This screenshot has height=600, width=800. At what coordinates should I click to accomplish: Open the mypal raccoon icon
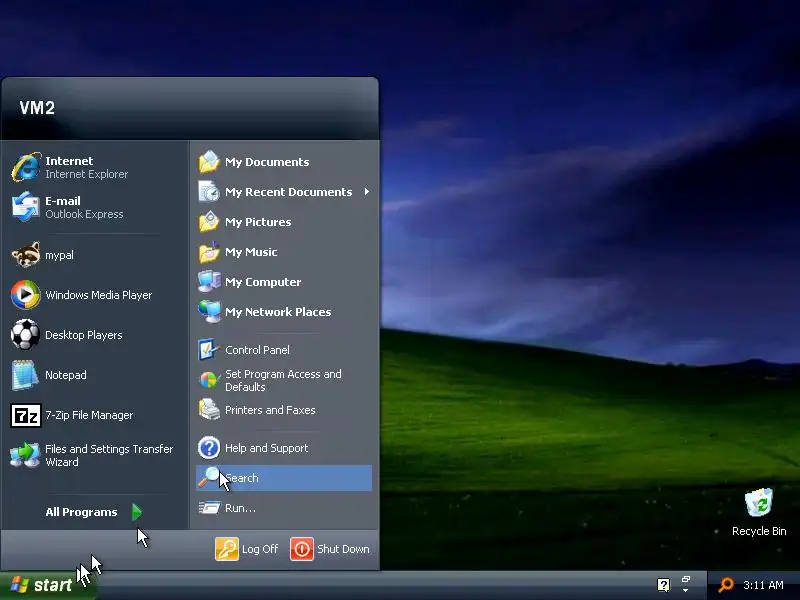26,255
